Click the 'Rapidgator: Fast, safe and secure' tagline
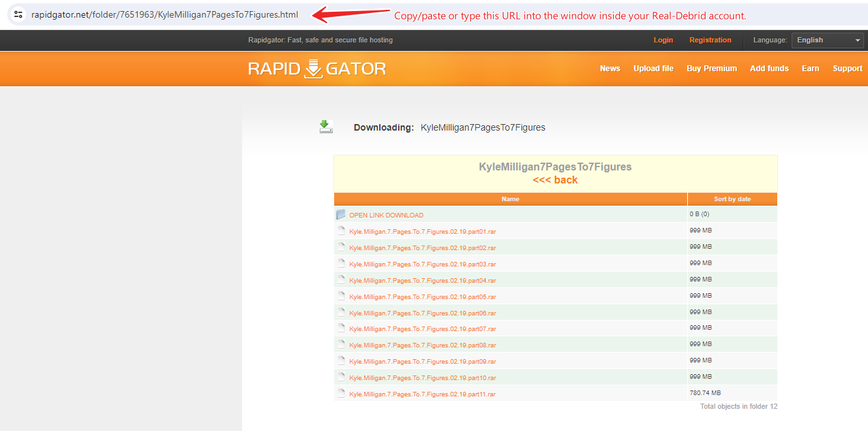The image size is (868, 431). point(320,40)
